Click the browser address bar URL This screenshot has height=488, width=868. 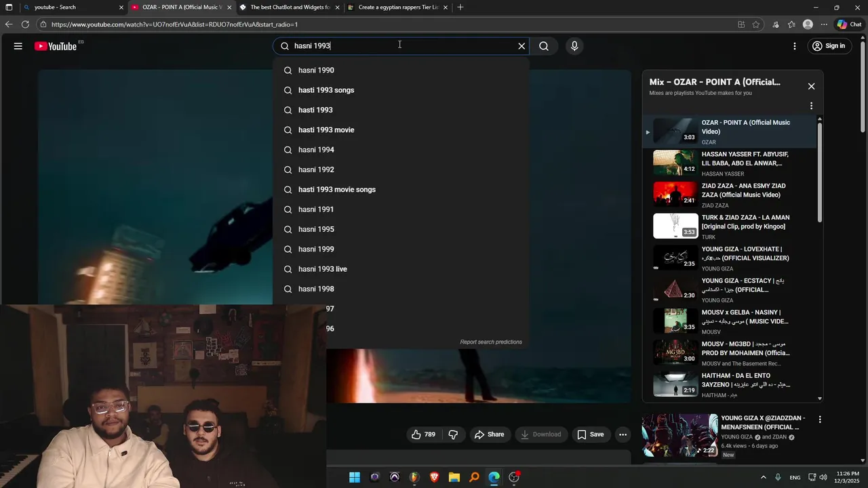pos(174,24)
